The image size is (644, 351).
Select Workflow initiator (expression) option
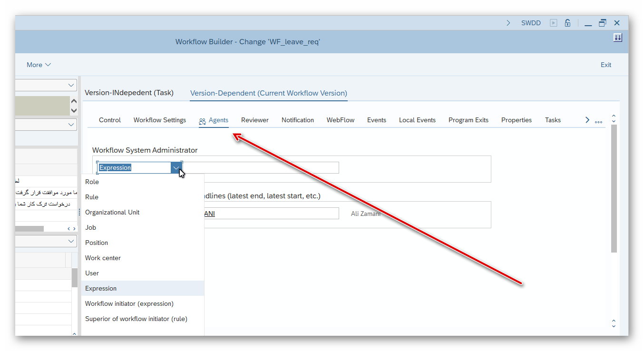pyautogui.click(x=129, y=303)
